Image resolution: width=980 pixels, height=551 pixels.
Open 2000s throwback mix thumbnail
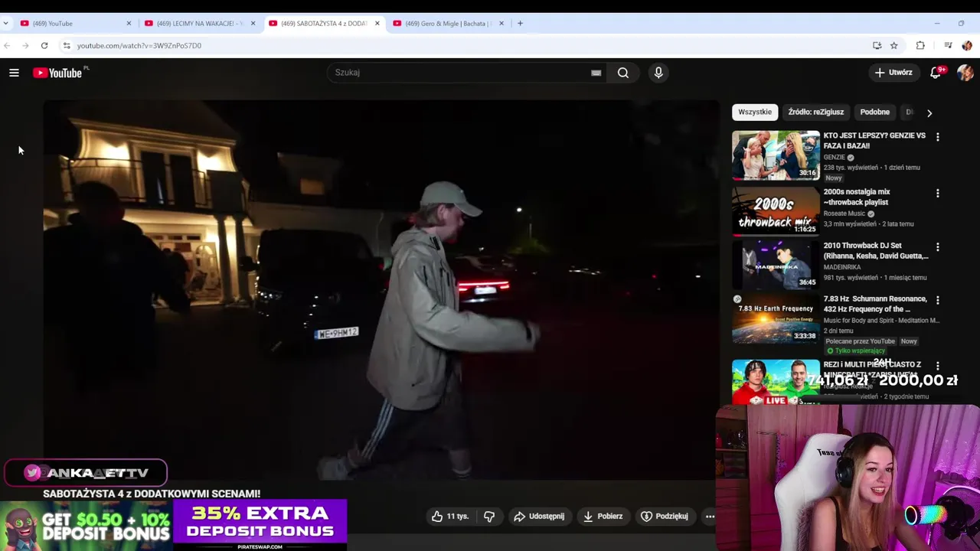[x=776, y=211]
